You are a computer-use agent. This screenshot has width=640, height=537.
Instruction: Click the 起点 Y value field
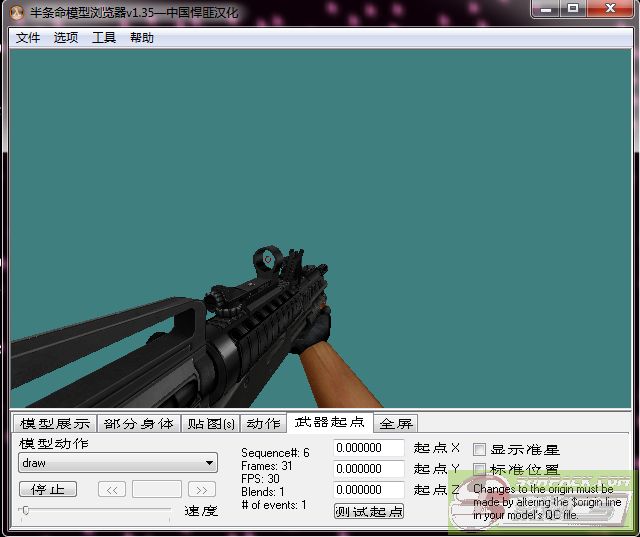[x=369, y=468]
